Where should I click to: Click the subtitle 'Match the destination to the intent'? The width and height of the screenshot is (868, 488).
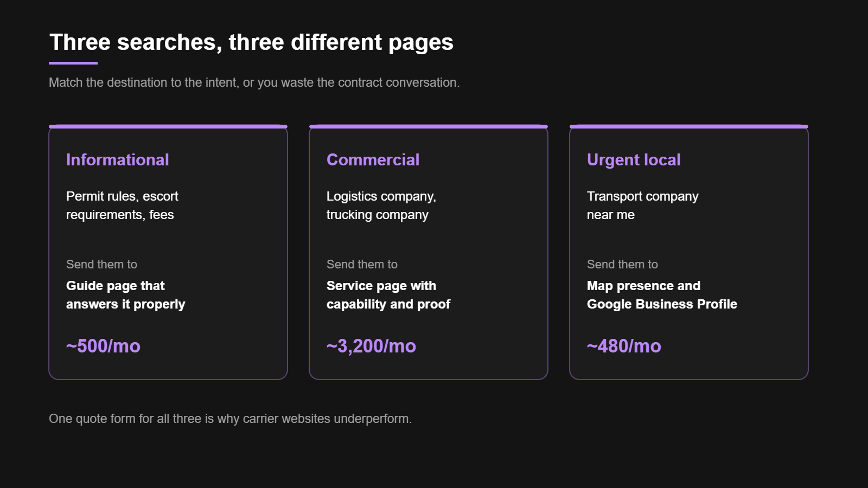[254, 82]
